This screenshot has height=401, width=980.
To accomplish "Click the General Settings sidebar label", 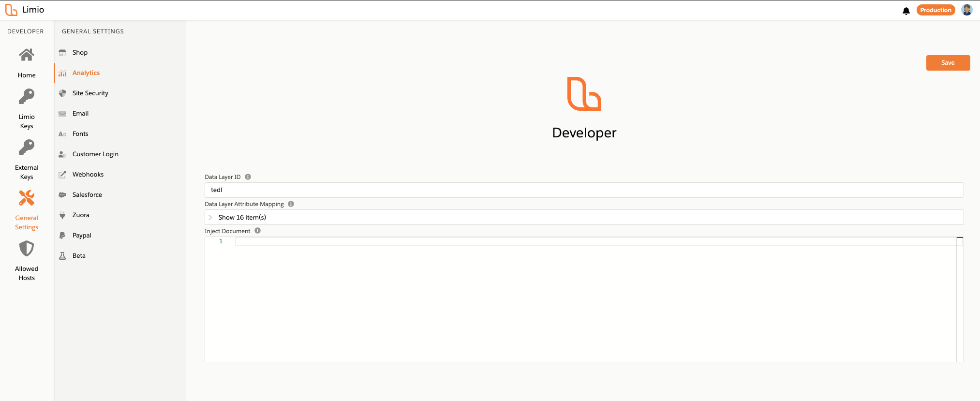I will point(27,223).
